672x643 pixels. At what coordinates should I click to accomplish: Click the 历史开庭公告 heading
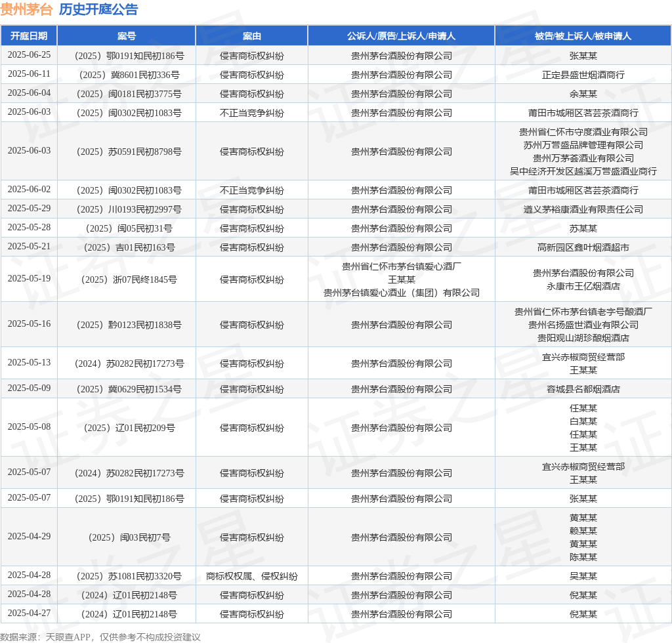point(98,9)
